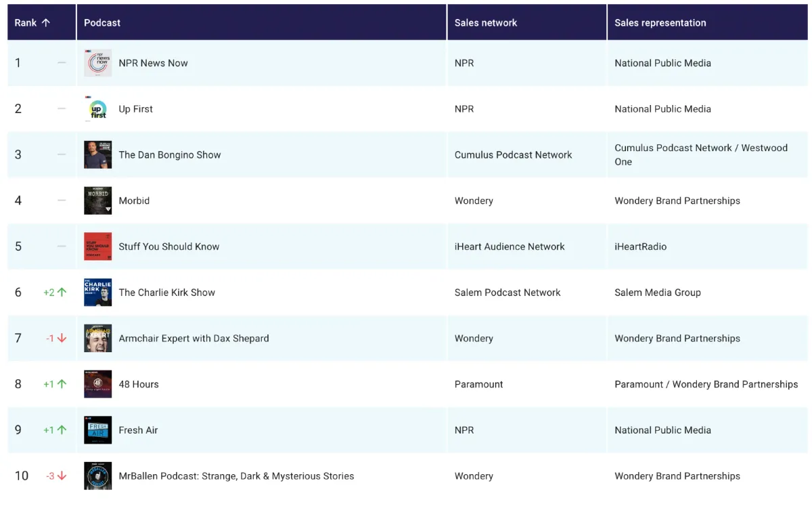Open the Fresh Air cover art
Image resolution: width=812 pixels, height=508 pixels.
(97, 429)
